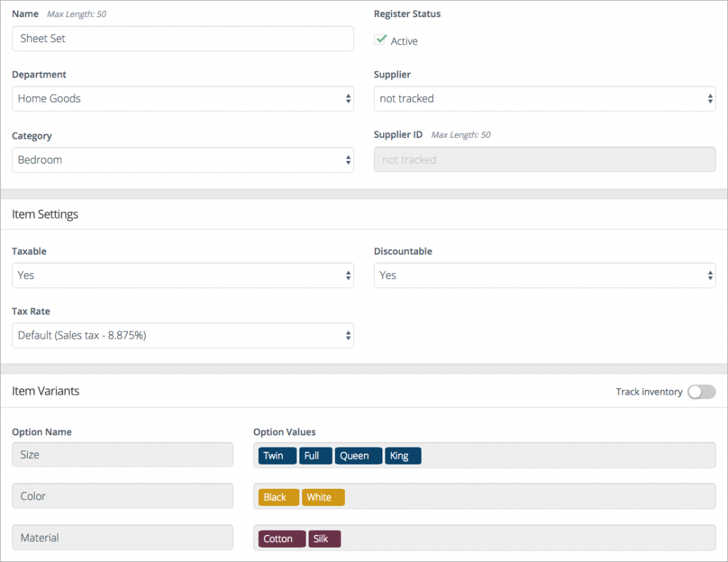Open the Department dropdown showing Home Goods

[x=183, y=98]
